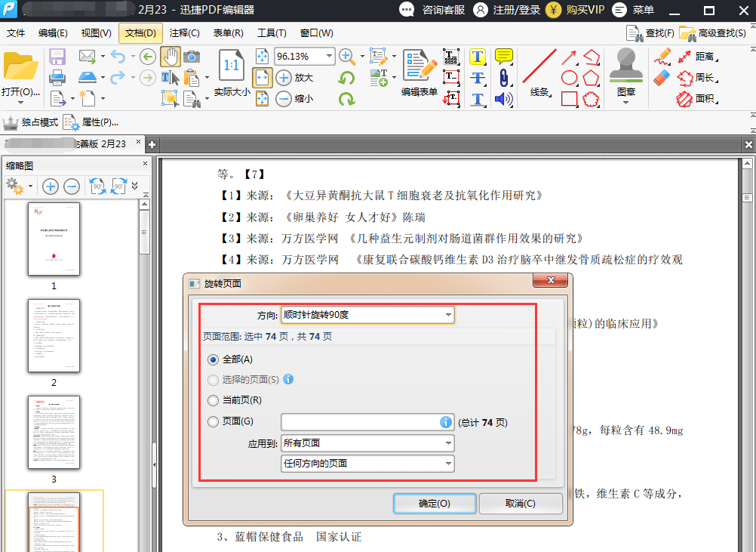The width and height of the screenshot is (756, 552).
Task: Open the 编辑(E) menu
Action: coord(53,32)
